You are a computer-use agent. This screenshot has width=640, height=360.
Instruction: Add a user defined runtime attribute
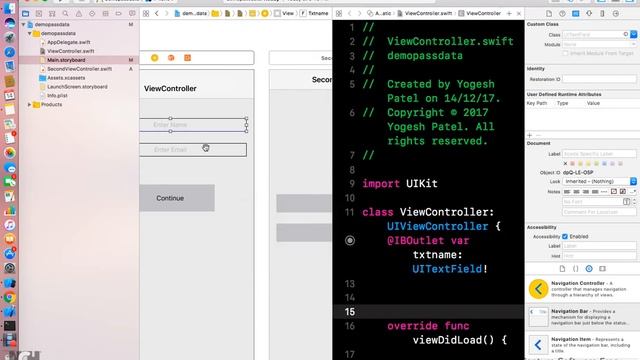pos(530,135)
